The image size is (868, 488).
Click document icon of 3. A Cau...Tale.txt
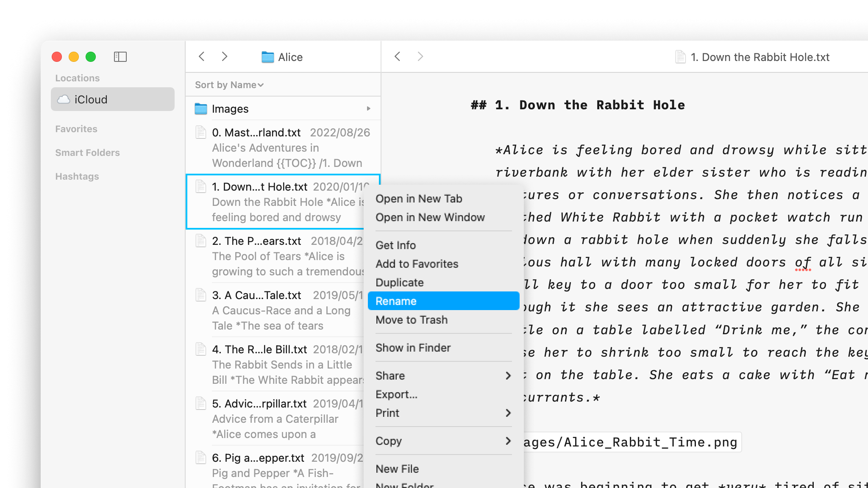pyautogui.click(x=200, y=295)
